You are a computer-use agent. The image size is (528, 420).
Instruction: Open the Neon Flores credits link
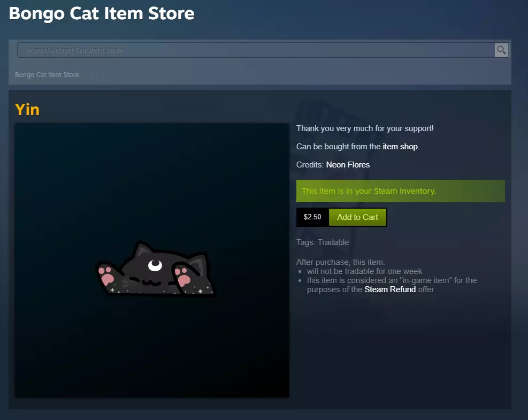point(348,165)
